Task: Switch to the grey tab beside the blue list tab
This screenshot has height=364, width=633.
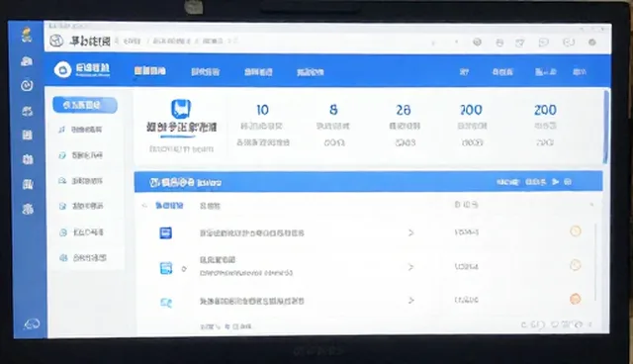Action: click(x=210, y=206)
